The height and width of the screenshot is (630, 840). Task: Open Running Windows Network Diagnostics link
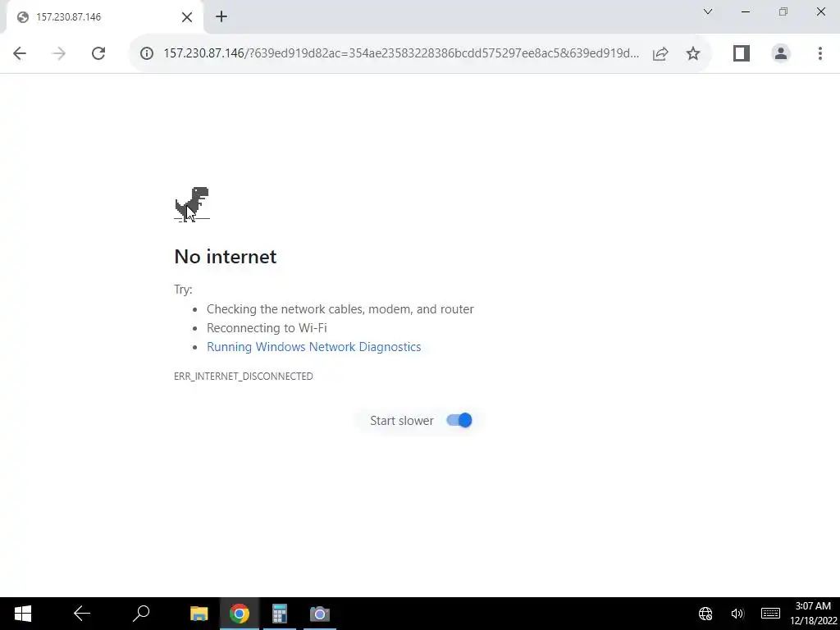pyautogui.click(x=314, y=347)
